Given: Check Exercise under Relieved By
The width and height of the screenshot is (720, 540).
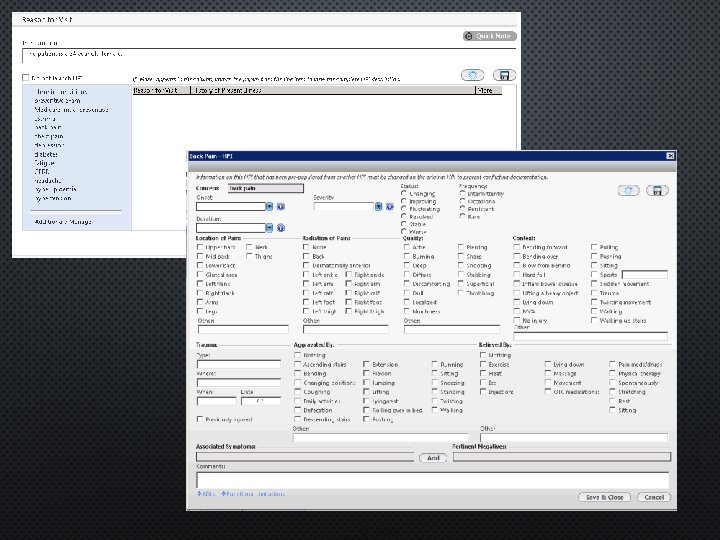Looking at the screenshot, I should point(483,364).
